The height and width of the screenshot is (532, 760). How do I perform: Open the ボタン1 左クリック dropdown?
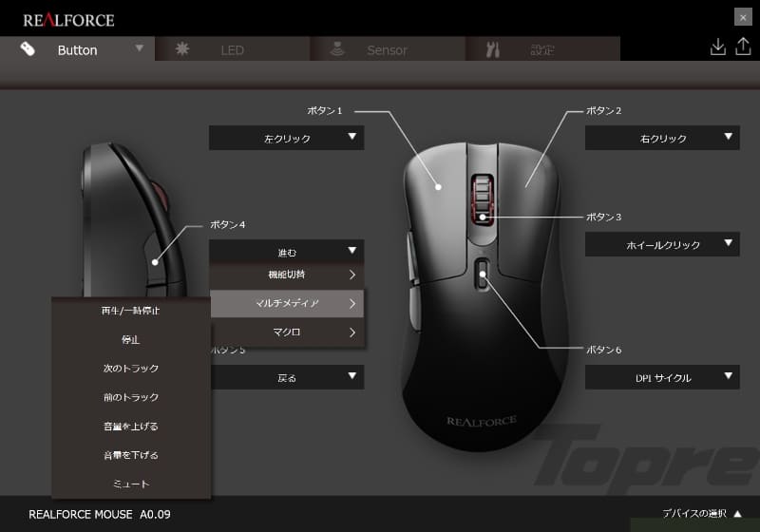287,138
